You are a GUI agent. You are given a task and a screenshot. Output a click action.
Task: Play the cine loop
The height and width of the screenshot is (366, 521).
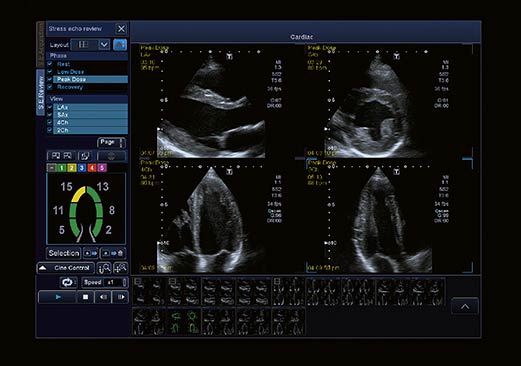(x=58, y=297)
